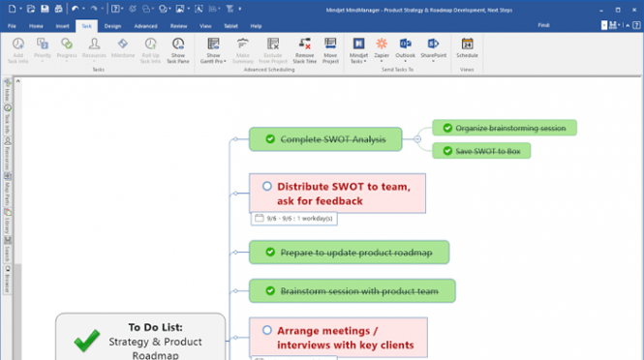Toggle the Arrange meetings task circle
This screenshot has height=360, width=644.
267,330
